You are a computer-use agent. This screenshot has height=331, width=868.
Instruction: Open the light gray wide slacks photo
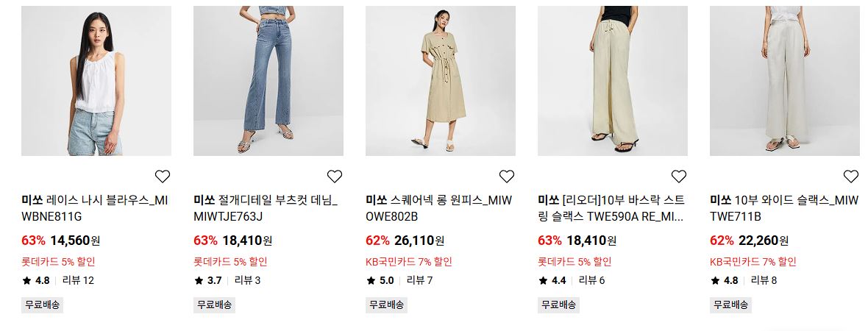click(x=785, y=81)
